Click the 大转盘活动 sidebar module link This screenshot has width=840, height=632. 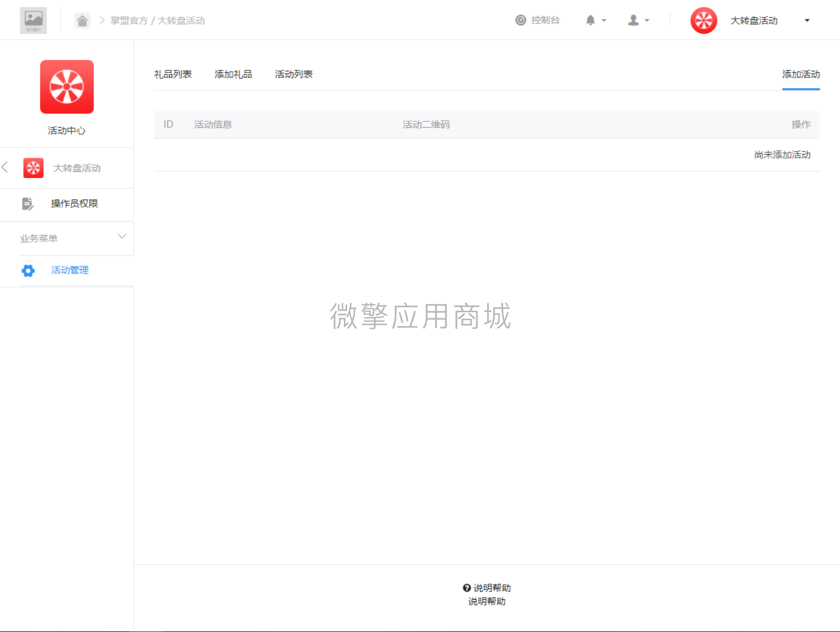point(77,168)
